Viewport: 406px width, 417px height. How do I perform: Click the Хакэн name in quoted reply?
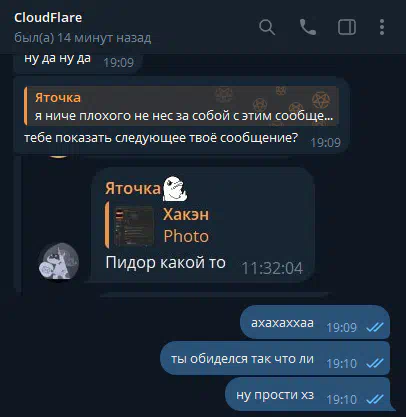[x=186, y=214]
